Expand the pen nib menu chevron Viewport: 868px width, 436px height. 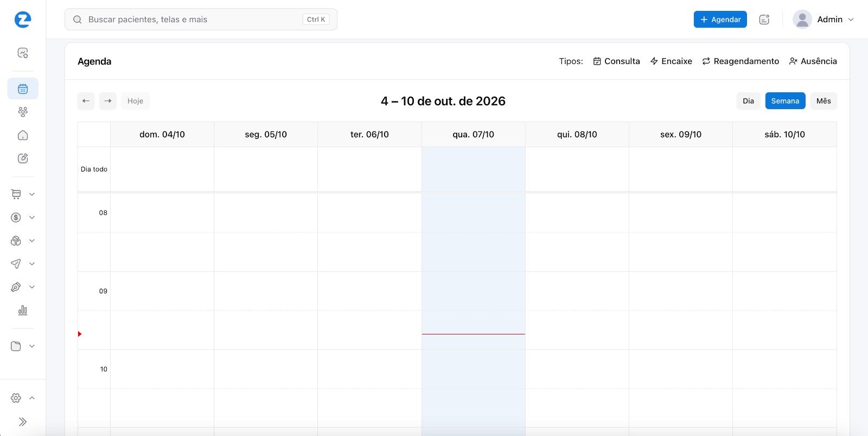[x=32, y=287]
